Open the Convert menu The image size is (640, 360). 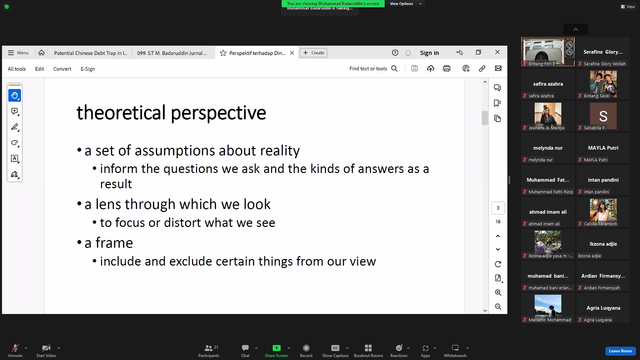point(62,69)
